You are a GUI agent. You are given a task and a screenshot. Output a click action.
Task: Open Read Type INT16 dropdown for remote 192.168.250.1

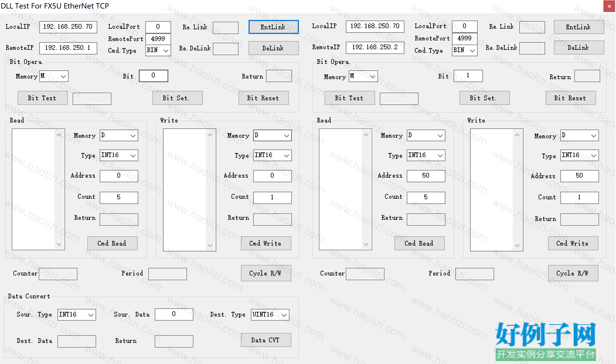pos(119,155)
